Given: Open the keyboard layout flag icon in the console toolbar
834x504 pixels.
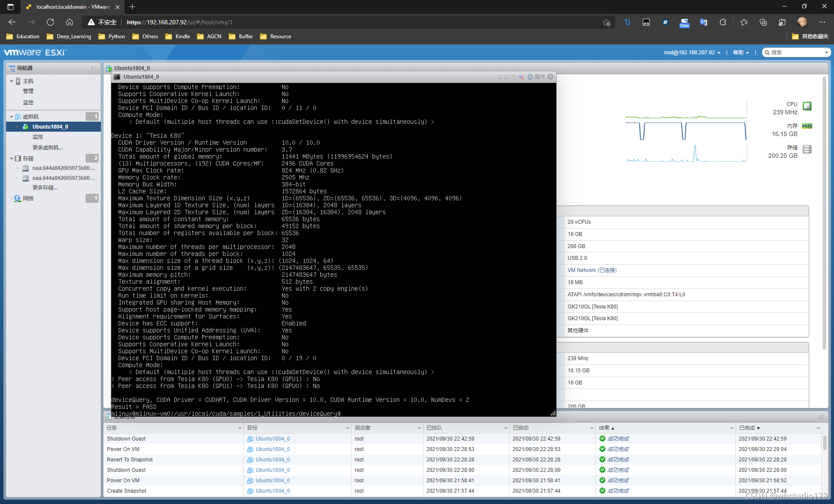Looking at the screenshot, I should 521,77.
